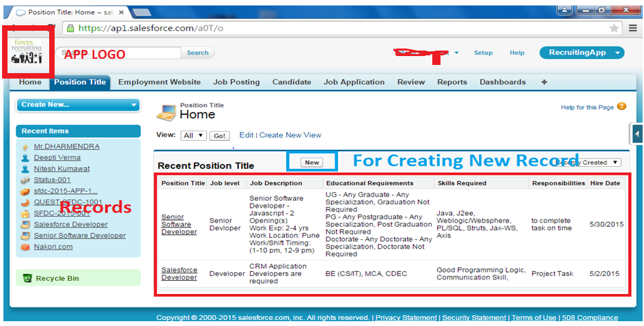The image size is (644, 326).
Task: Expand the Create New... dropdown
Action: tap(78, 105)
